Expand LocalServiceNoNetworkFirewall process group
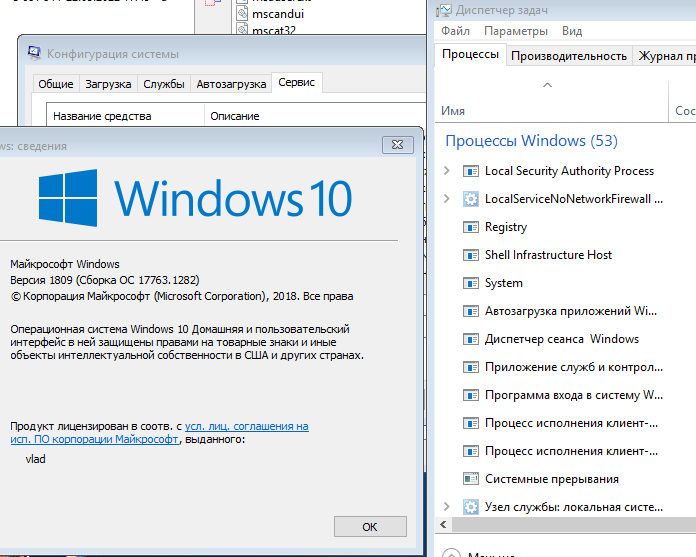The height and width of the screenshot is (557, 696). (447, 199)
